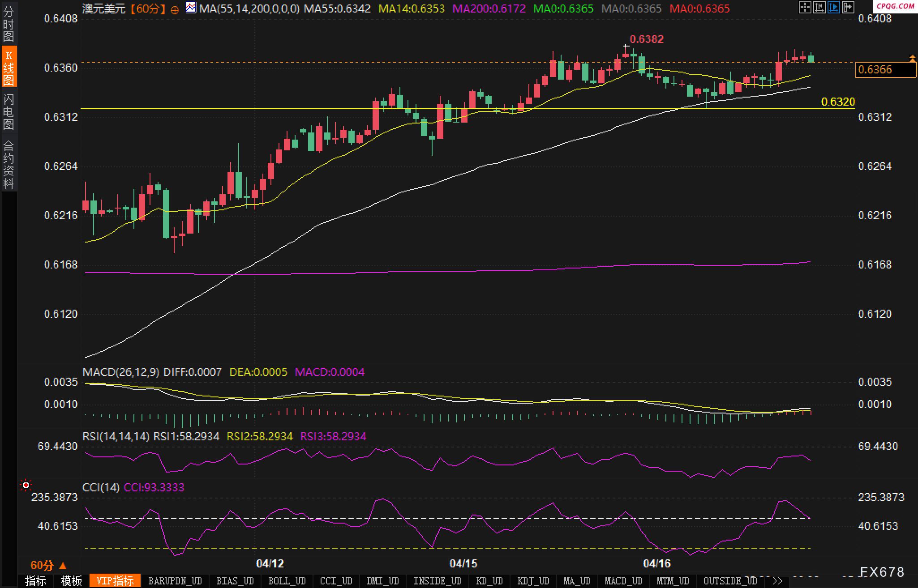
Task: Click MA(55,14,200,0,0,0) parameter text
Action: coord(249,9)
